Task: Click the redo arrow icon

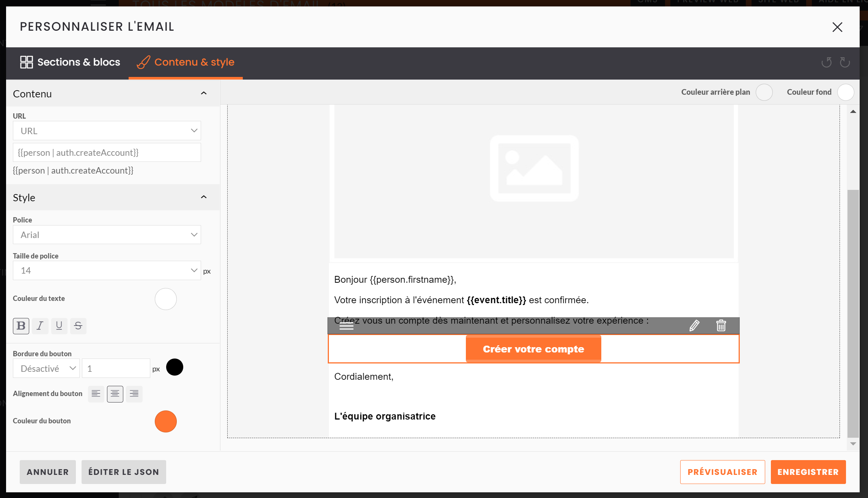Action: pyautogui.click(x=844, y=62)
